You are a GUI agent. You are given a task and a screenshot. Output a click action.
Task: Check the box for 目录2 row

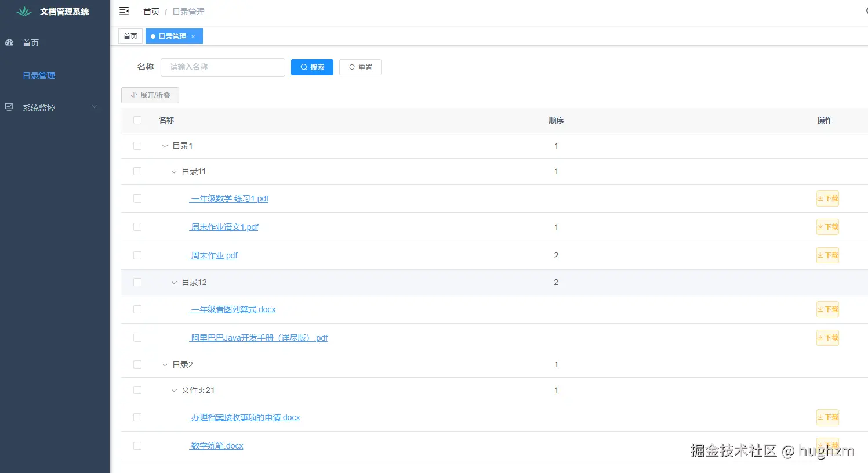(137, 364)
